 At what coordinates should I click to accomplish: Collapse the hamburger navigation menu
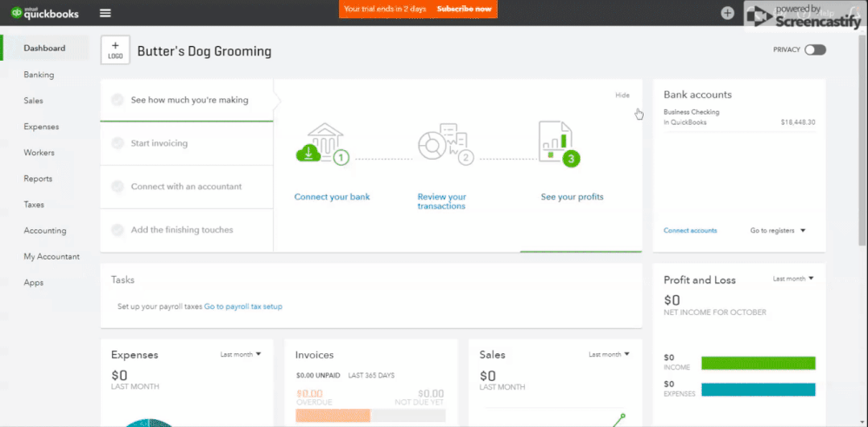[105, 13]
